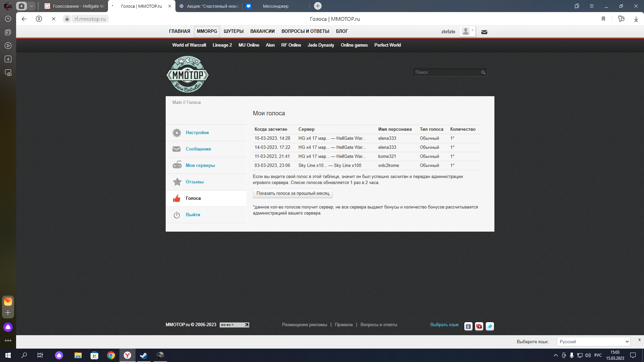The width and height of the screenshot is (644, 362).
Task: Click Правила footer link
Action: click(343, 325)
